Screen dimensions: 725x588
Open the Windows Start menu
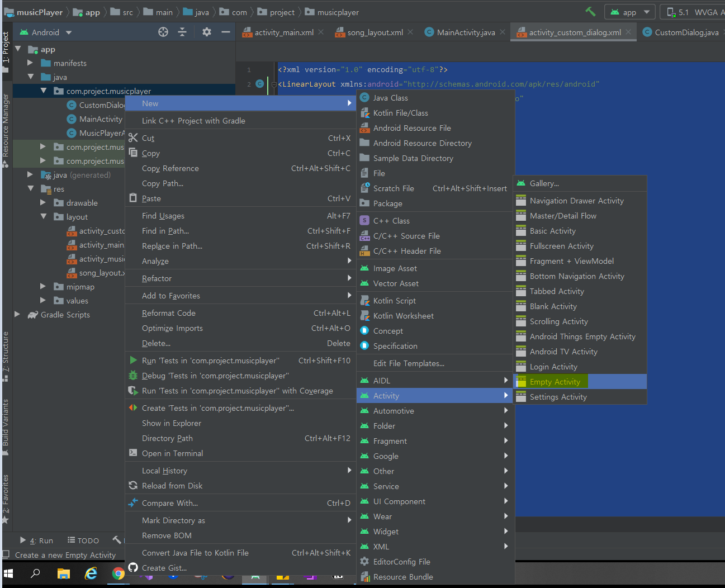point(8,573)
